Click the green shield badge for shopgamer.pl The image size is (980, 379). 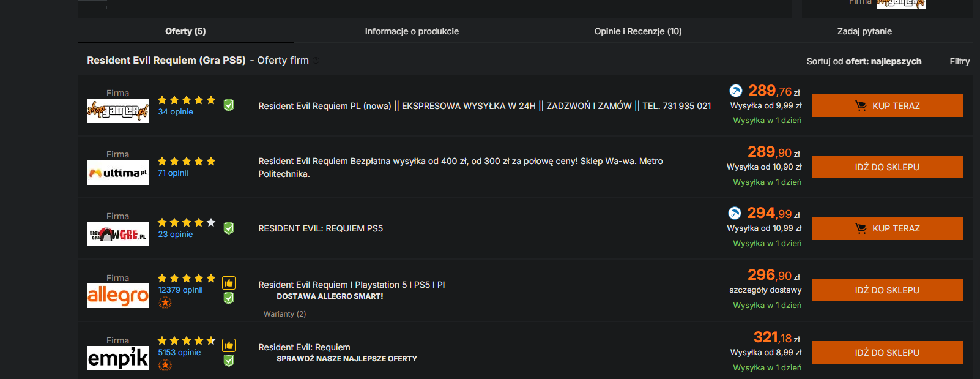(229, 105)
